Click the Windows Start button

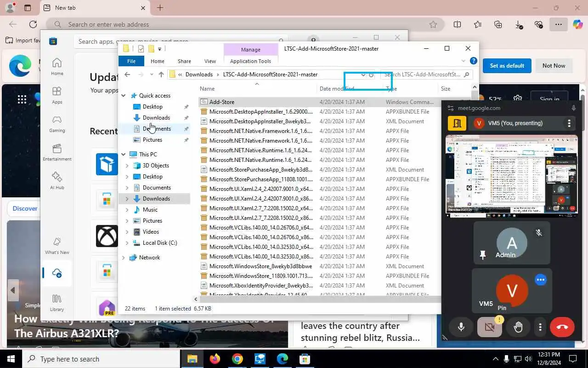coord(11,359)
